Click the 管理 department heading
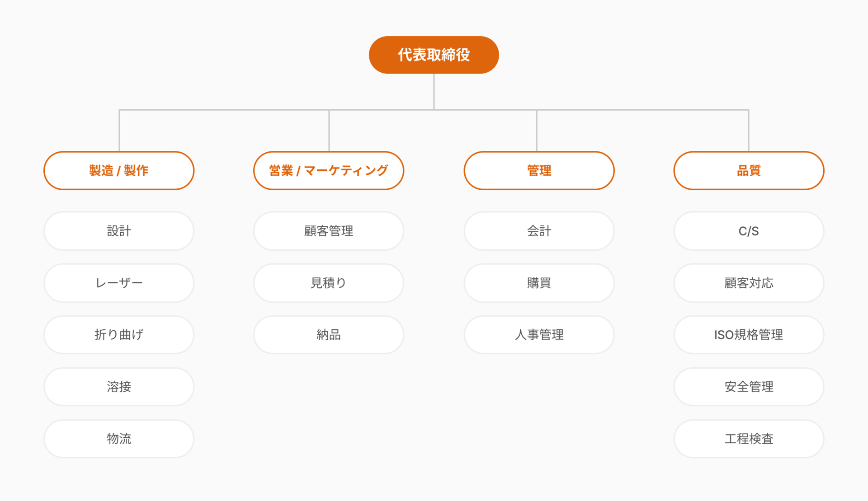868x501 pixels. coord(539,171)
